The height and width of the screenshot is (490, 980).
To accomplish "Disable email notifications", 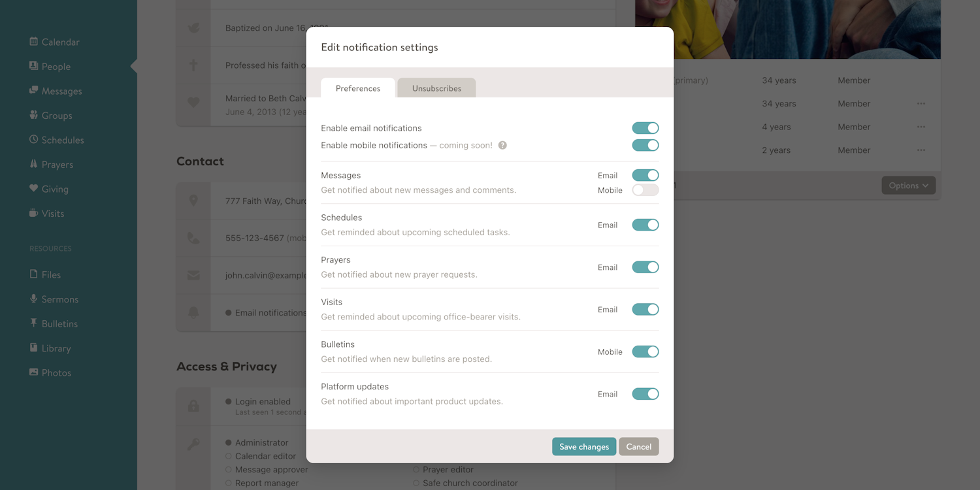I will pos(645,127).
